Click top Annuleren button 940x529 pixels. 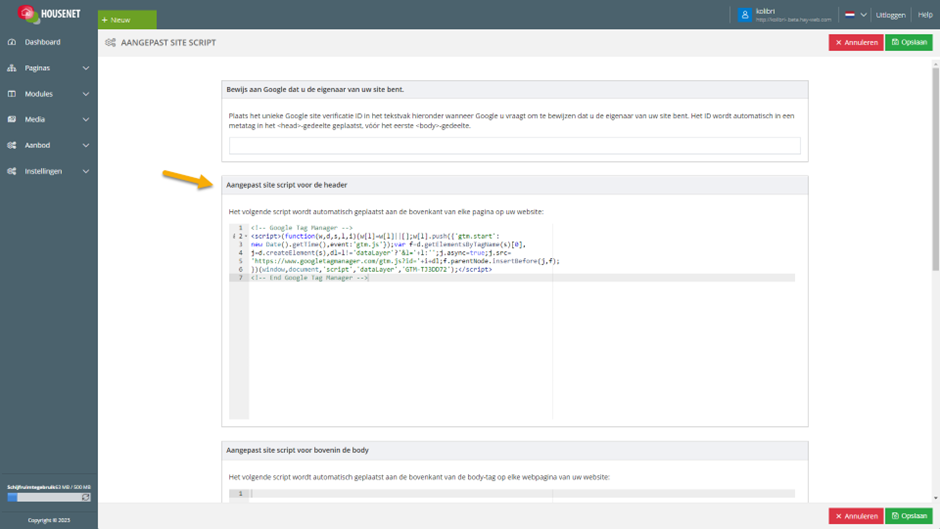click(x=855, y=43)
